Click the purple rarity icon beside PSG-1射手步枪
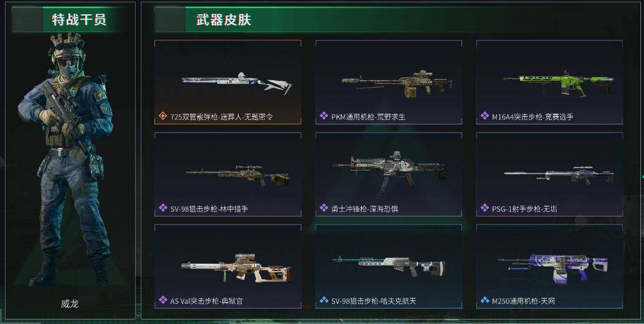Image resolution: width=644 pixels, height=324 pixels. click(485, 208)
